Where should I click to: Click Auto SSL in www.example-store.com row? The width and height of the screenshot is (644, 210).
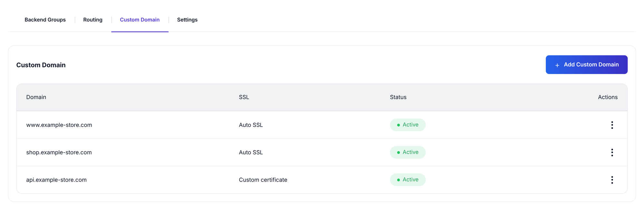[251, 125]
